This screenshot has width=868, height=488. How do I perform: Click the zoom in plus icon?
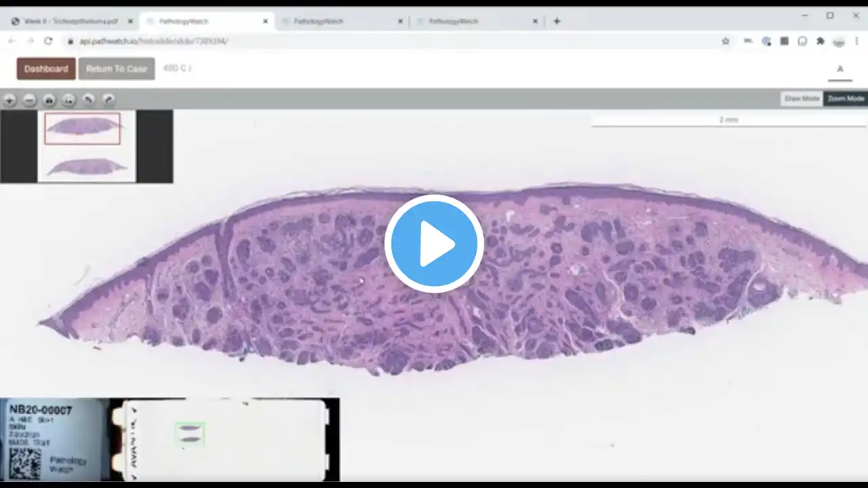(9, 100)
